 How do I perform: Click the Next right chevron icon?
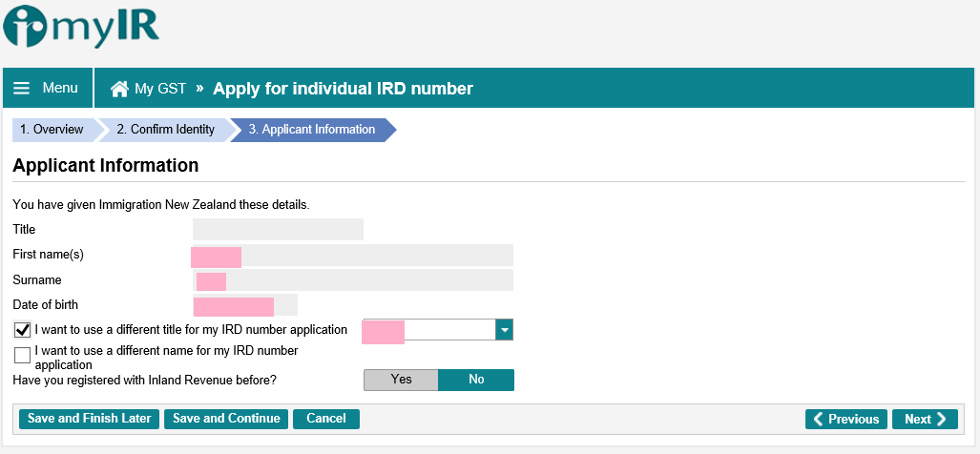click(x=941, y=419)
